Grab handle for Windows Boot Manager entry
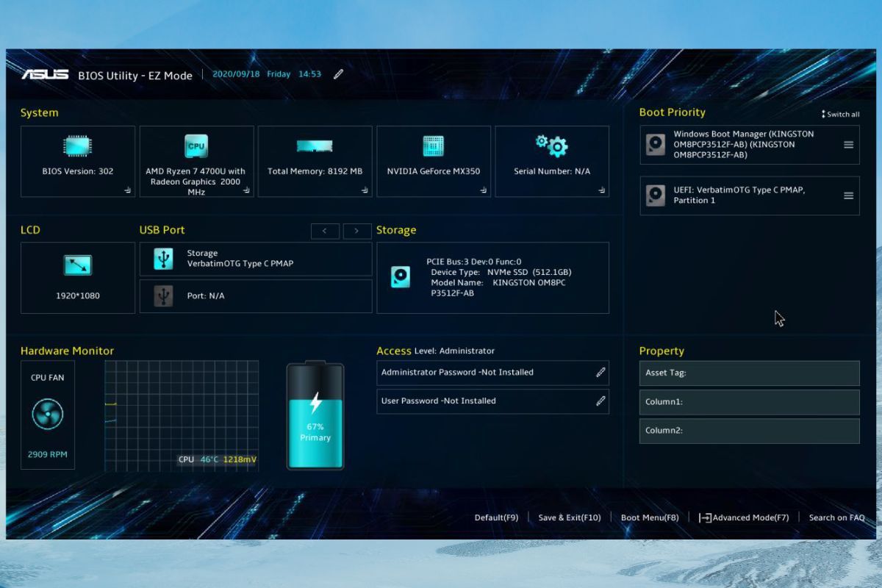The width and height of the screenshot is (882, 588). point(848,145)
